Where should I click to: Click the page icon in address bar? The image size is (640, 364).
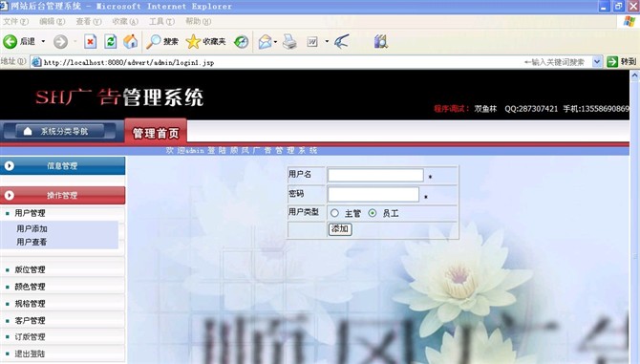36,62
